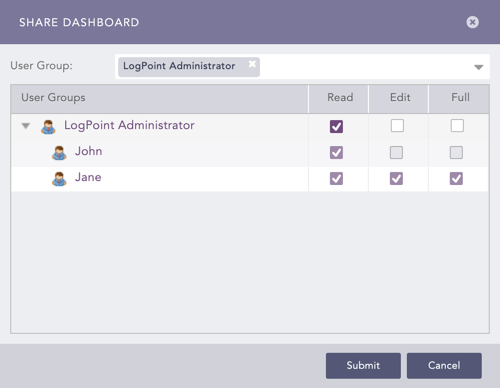Uncheck Read permission for Jane

(336, 179)
